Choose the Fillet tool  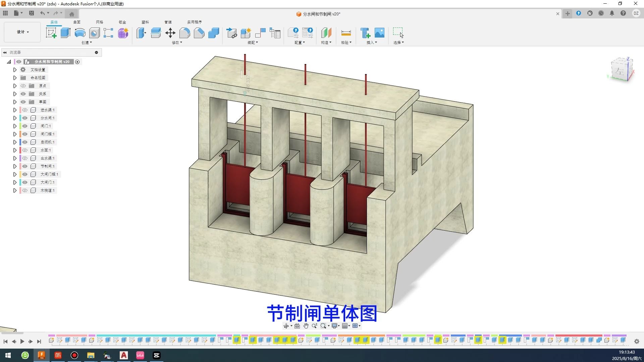pos(185,33)
